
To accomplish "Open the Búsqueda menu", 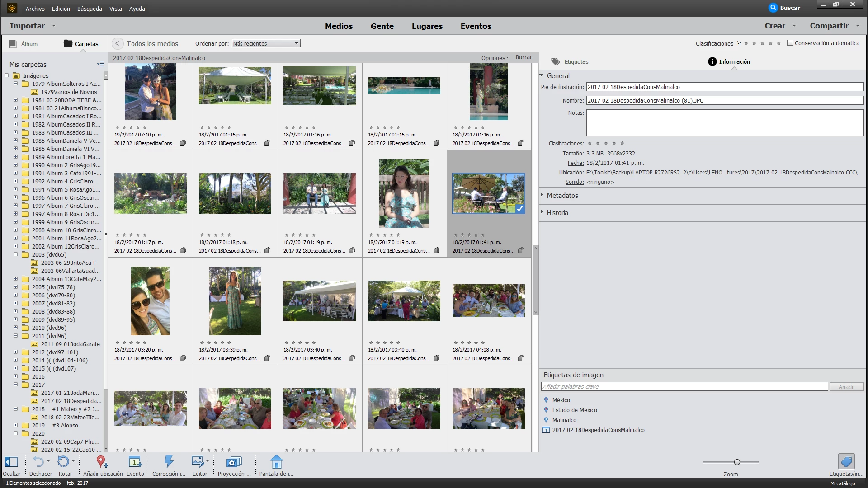I will point(90,9).
